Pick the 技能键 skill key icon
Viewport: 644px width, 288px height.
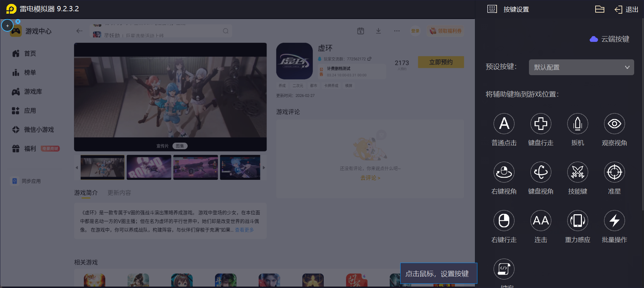pyautogui.click(x=578, y=172)
